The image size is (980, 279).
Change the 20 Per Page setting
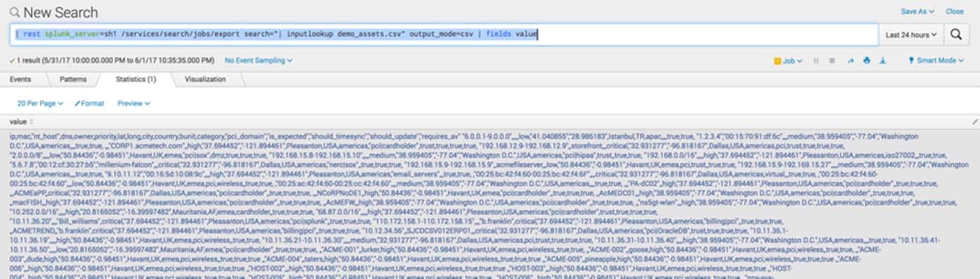40,103
